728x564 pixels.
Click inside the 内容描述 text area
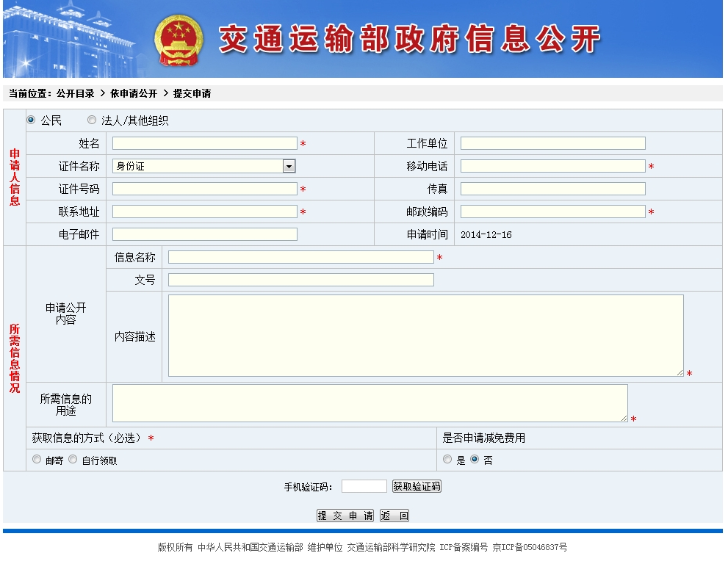(425, 336)
